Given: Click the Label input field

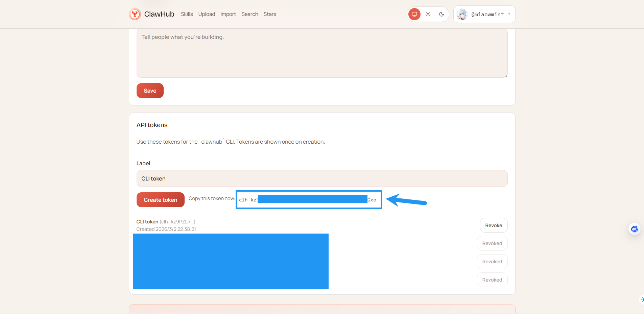Looking at the screenshot, I should pyautogui.click(x=322, y=178).
